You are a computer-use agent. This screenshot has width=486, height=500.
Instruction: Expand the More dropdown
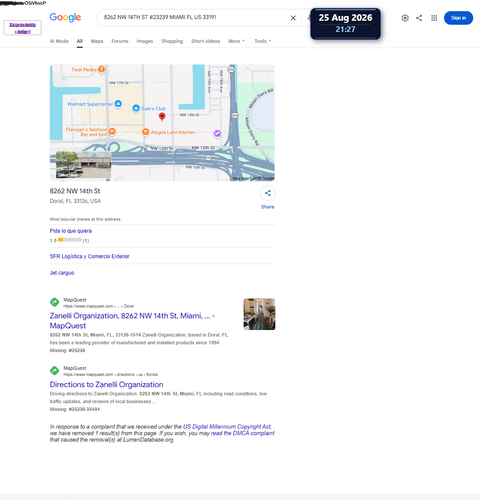coord(236,41)
